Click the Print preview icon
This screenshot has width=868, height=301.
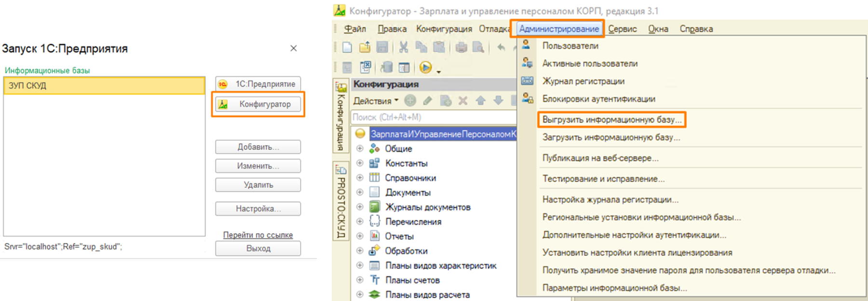click(x=478, y=47)
